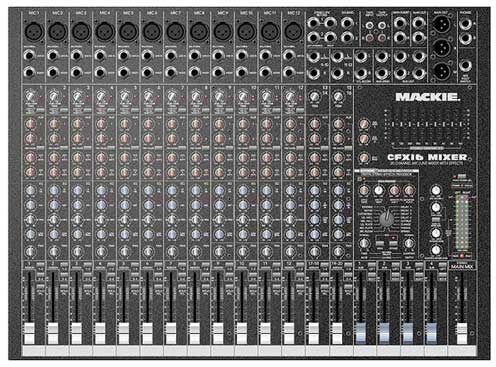This screenshot has height=367, width=496.
Task: Click the channel 1 line input jack
Action: [29, 55]
